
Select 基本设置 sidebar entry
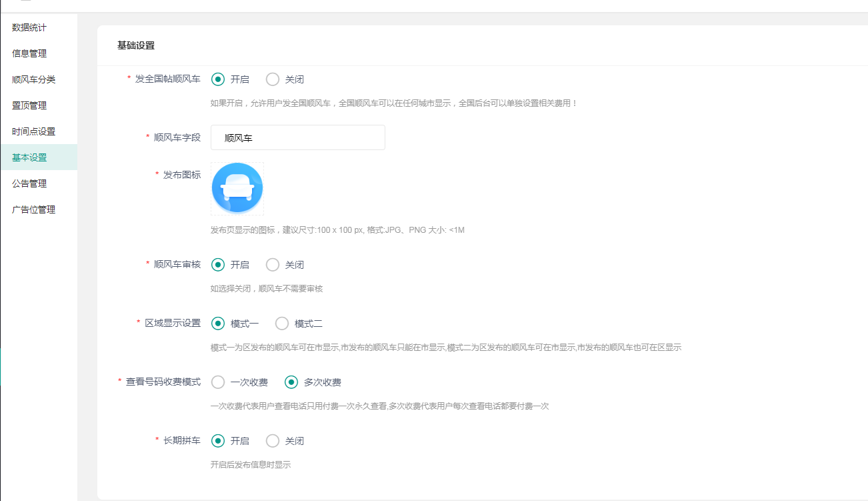[x=29, y=157]
